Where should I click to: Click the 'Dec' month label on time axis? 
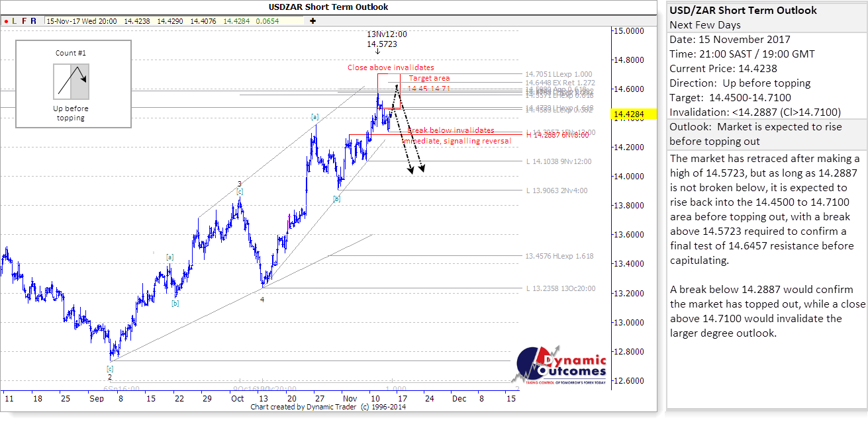(x=459, y=399)
